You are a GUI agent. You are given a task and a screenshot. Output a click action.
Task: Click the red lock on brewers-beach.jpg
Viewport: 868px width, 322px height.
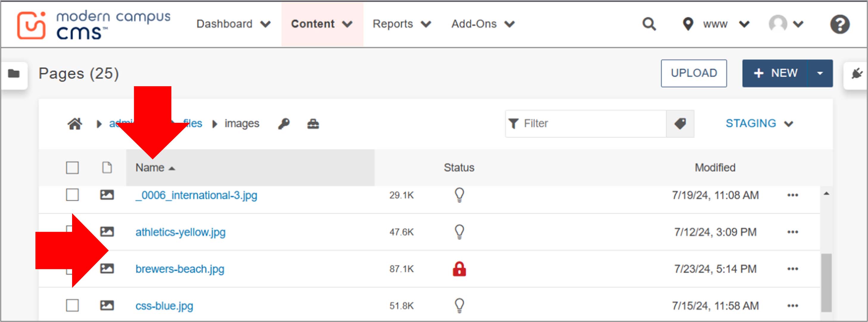[459, 269]
